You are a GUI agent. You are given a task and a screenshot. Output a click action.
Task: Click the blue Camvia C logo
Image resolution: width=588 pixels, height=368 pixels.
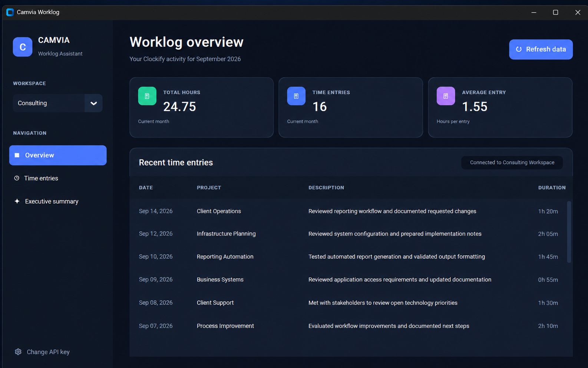tap(23, 47)
